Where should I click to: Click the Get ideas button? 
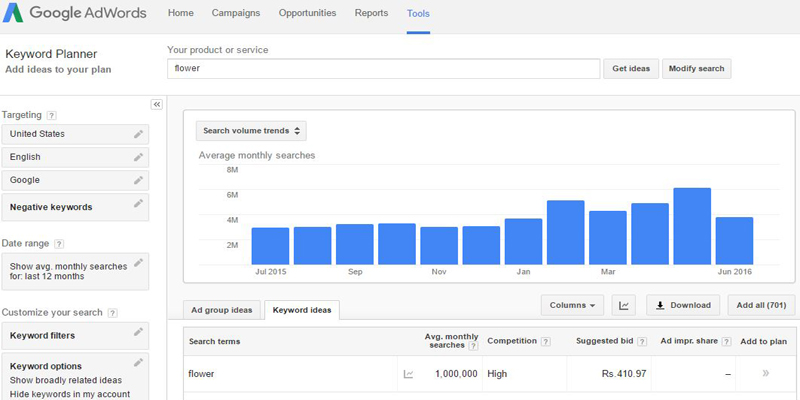[x=631, y=69]
